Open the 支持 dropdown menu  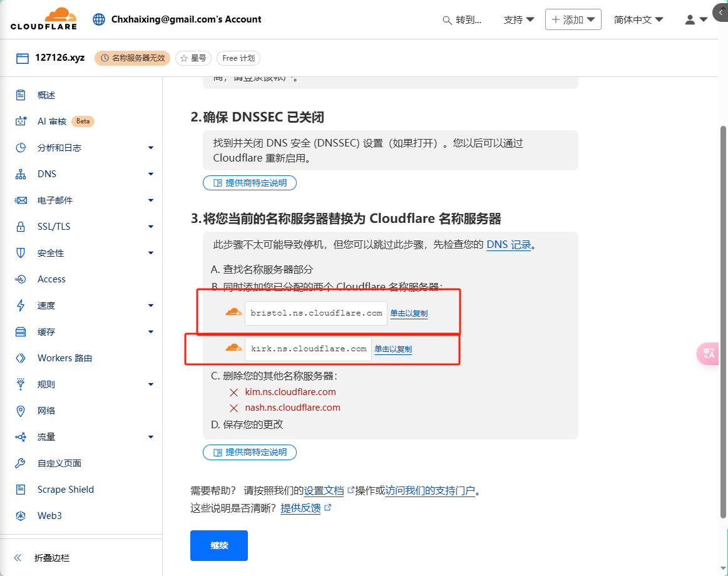(x=518, y=20)
